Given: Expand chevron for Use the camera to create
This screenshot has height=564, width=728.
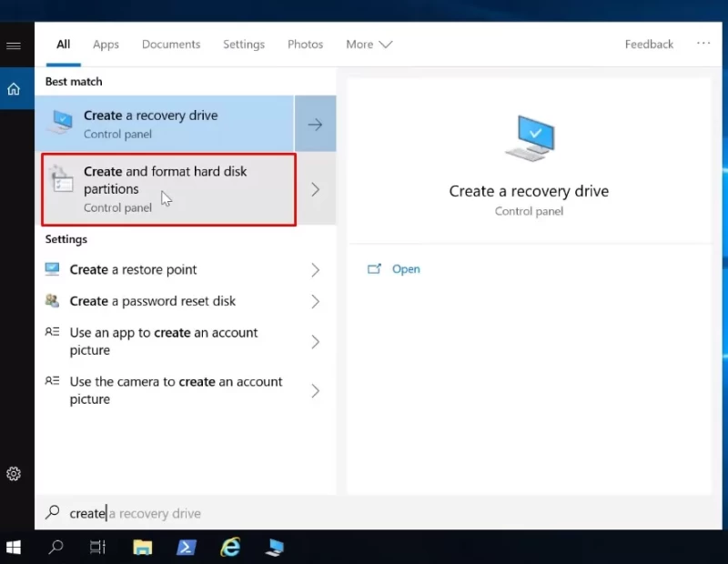Looking at the screenshot, I should [315, 391].
